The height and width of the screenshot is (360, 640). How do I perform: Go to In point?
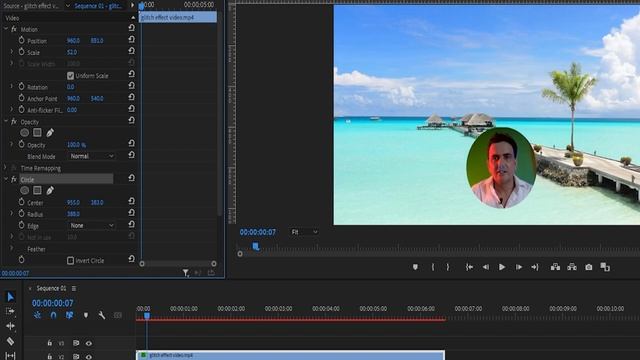[x=469, y=267]
